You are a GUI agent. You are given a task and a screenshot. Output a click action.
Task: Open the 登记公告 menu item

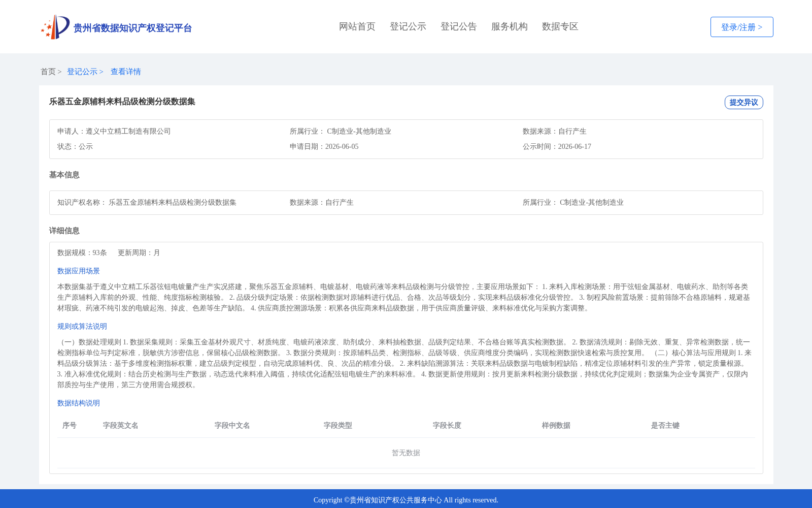[x=459, y=26]
